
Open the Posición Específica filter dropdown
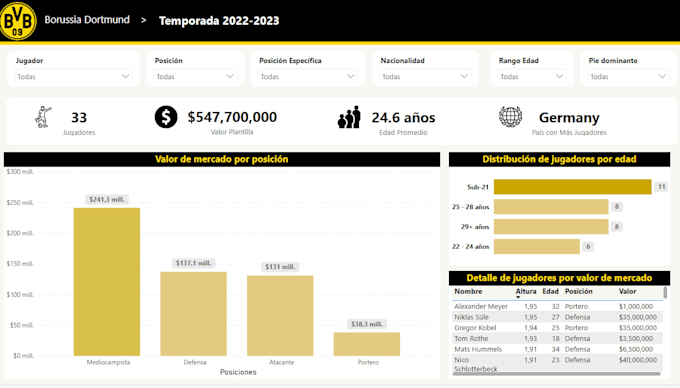tap(307, 76)
